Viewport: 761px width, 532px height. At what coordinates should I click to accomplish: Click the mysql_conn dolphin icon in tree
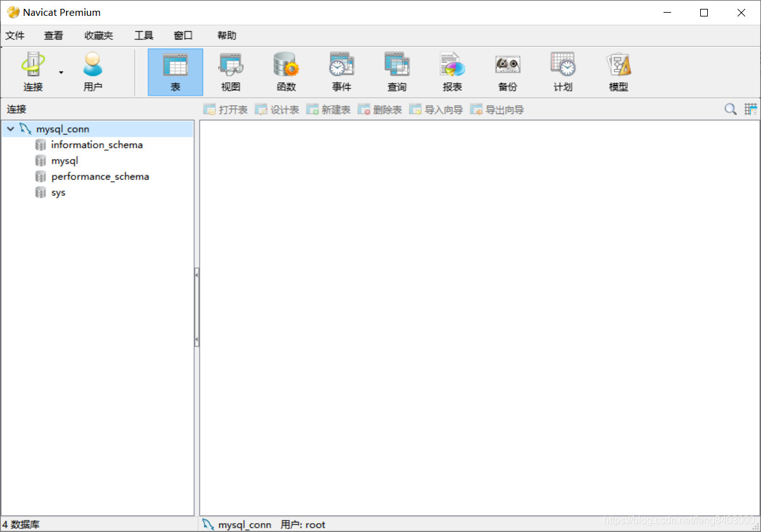[x=25, y=129]
